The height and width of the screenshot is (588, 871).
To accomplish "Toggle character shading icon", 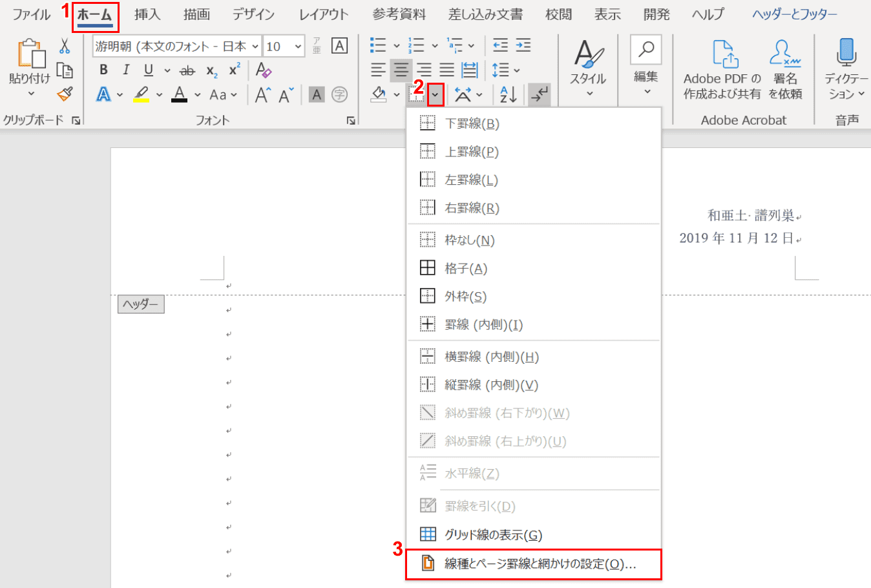I will pos(316,95).
